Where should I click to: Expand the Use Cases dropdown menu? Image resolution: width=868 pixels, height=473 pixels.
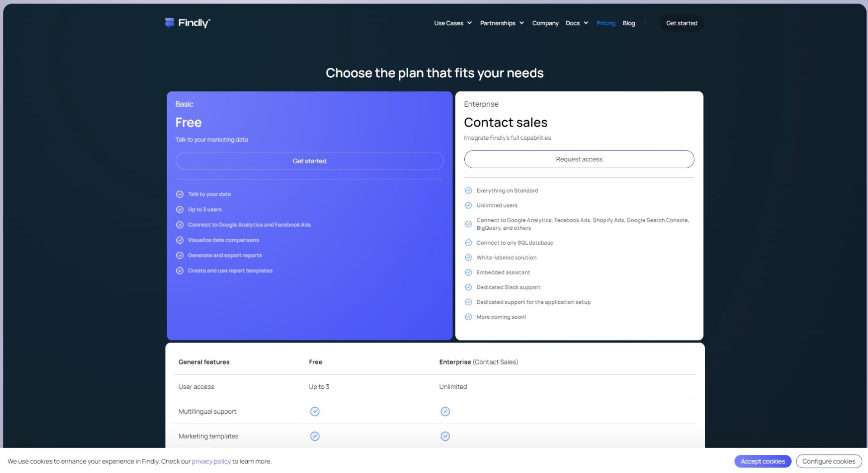click(453, 23)
